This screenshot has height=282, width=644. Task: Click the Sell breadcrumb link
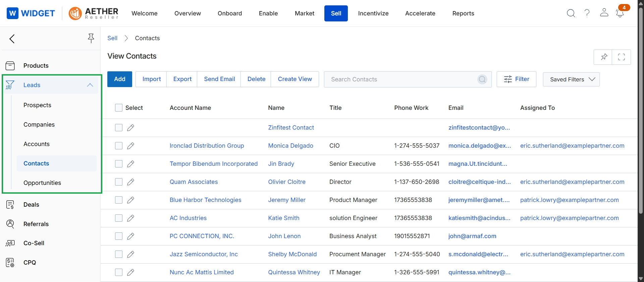coord(112,38)
